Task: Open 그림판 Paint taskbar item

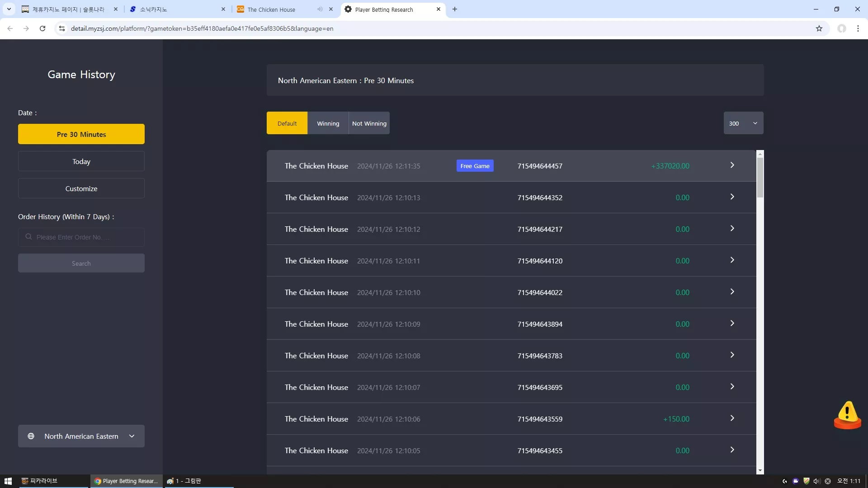Action: (x=199, y=481)
